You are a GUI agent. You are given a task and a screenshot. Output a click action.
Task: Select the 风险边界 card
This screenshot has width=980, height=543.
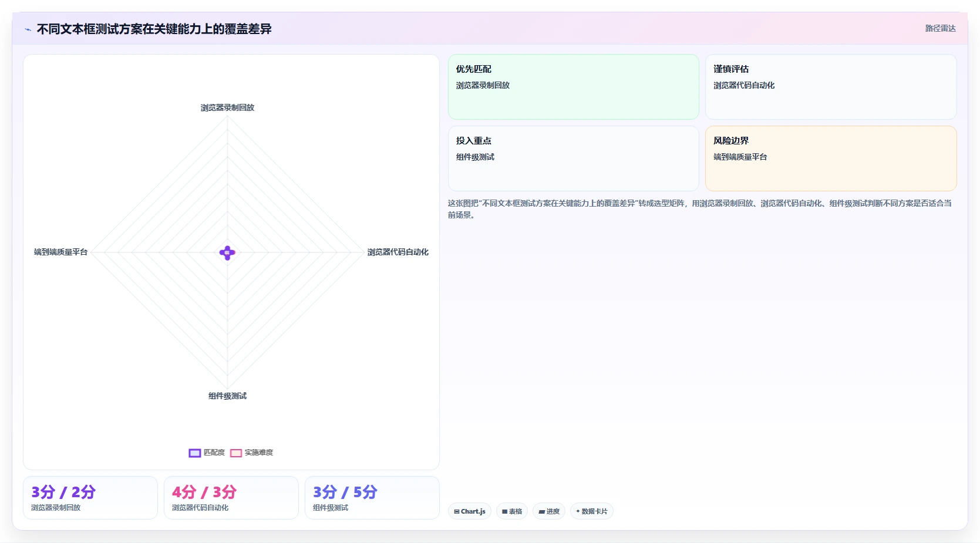(x=831, y=158)
